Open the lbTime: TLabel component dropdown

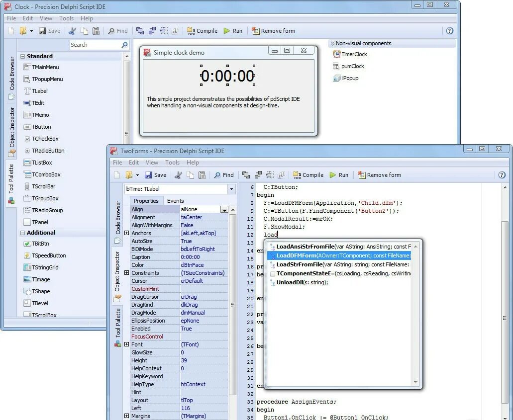tap(231, 189)
